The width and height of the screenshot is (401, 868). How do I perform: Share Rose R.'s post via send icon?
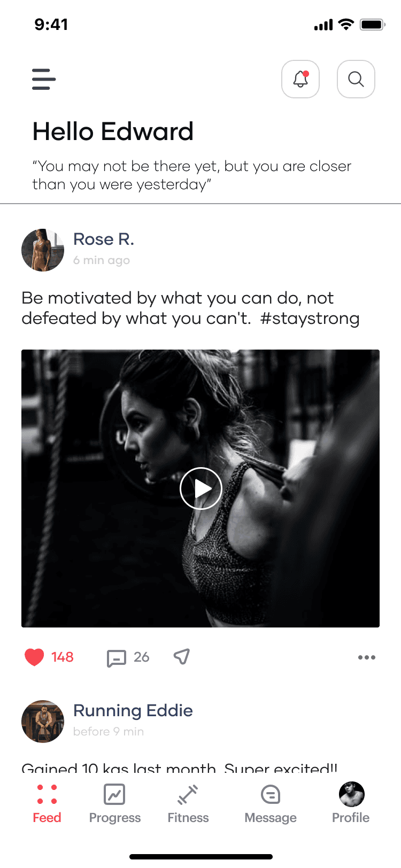182,656
